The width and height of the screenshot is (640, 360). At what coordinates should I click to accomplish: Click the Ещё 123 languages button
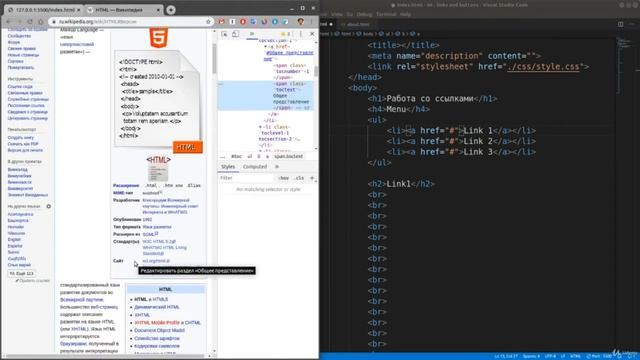point(22,273)
